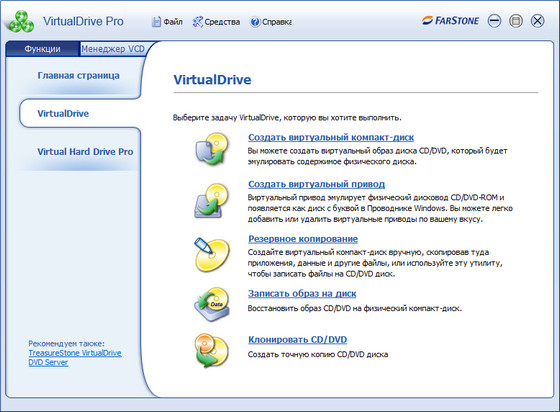Click the Записать образ на диск icon
This screenshot has height=412, width=560.
[212, 304]
